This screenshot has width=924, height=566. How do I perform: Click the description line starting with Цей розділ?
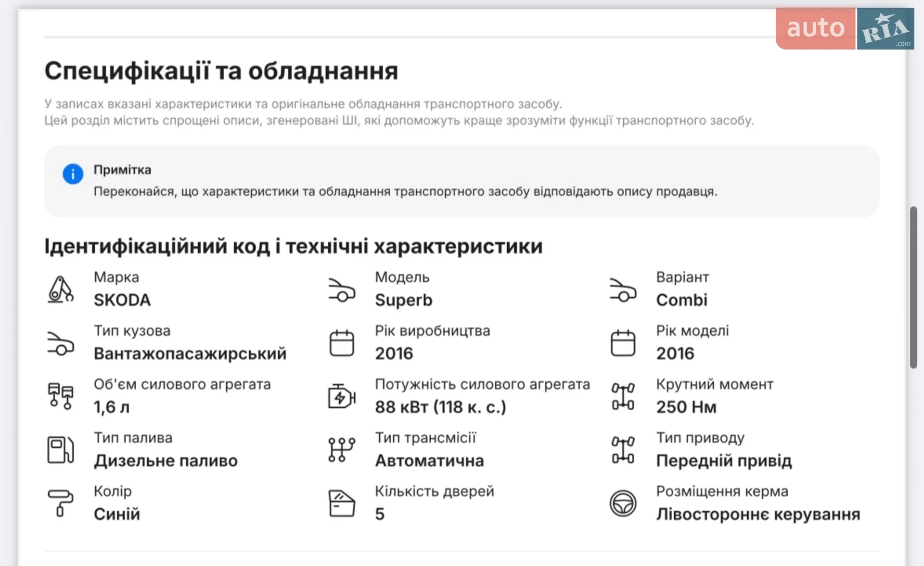click(x=399, y=120)
